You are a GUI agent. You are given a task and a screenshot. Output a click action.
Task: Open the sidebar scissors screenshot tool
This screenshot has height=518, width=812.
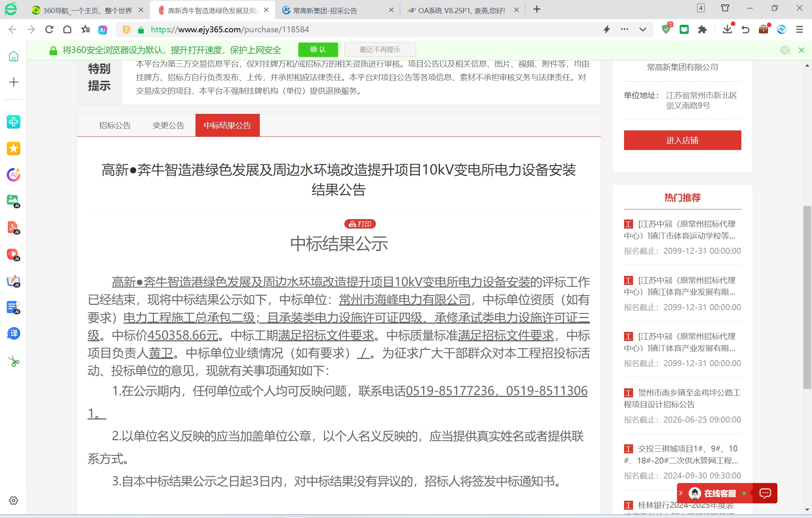pos(14,361)
